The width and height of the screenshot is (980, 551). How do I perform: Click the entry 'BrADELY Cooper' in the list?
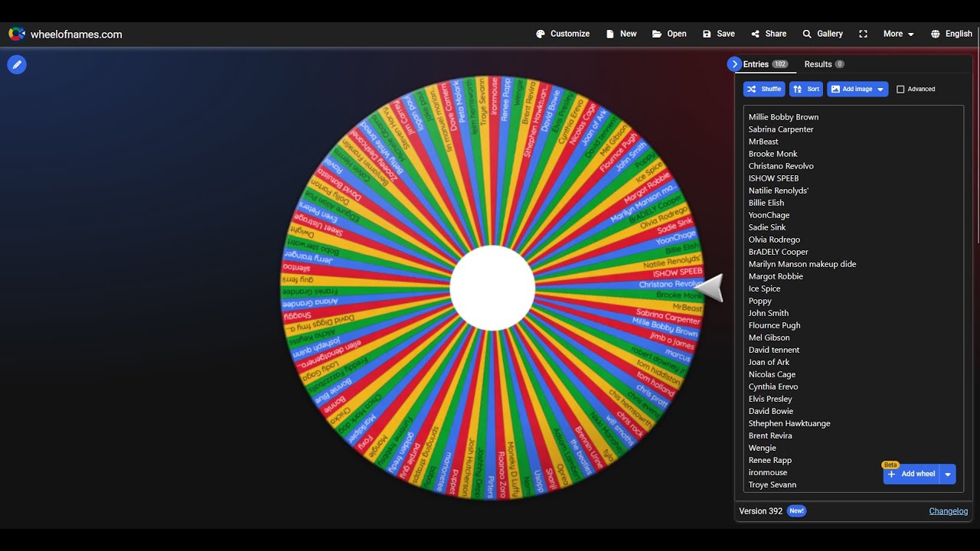click(x=778, y=252)
